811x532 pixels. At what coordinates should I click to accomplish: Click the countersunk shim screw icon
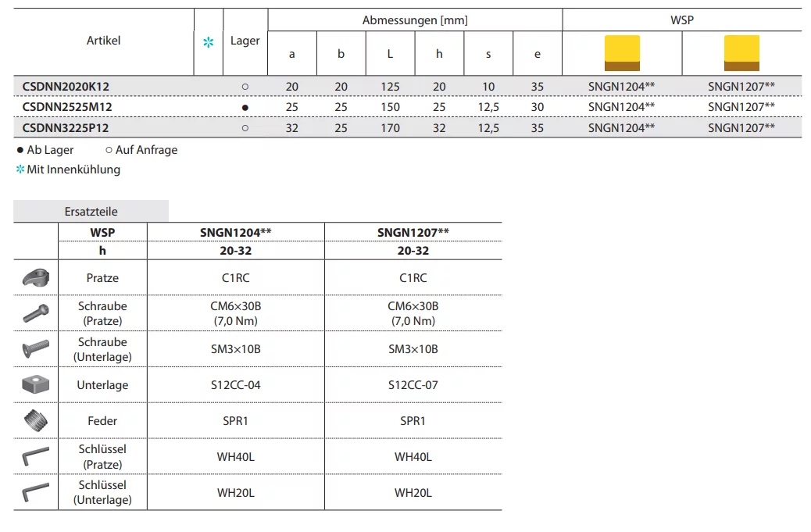pos(36,348)
